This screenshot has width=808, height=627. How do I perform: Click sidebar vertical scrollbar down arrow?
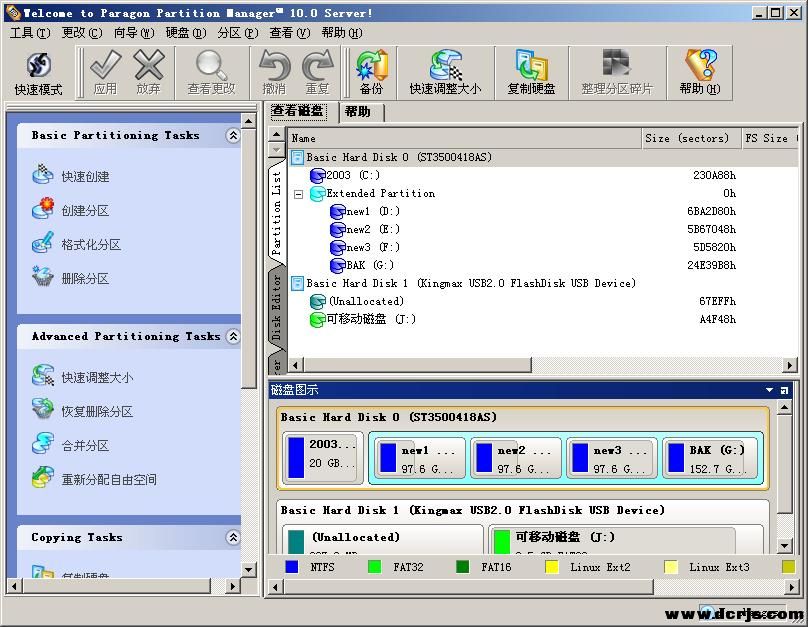coord(248,569)
